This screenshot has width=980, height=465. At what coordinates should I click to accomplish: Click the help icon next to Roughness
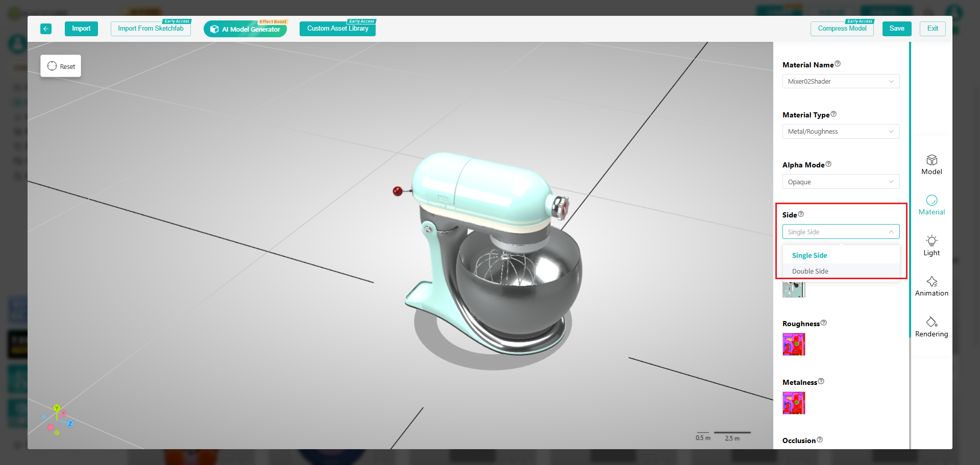(823, 323)
